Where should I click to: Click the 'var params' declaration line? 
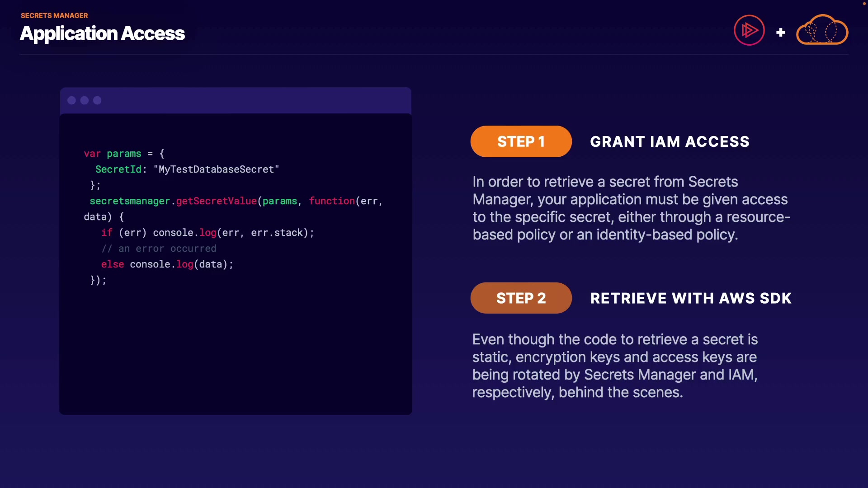pyautogui.click(x=124, y=154)
